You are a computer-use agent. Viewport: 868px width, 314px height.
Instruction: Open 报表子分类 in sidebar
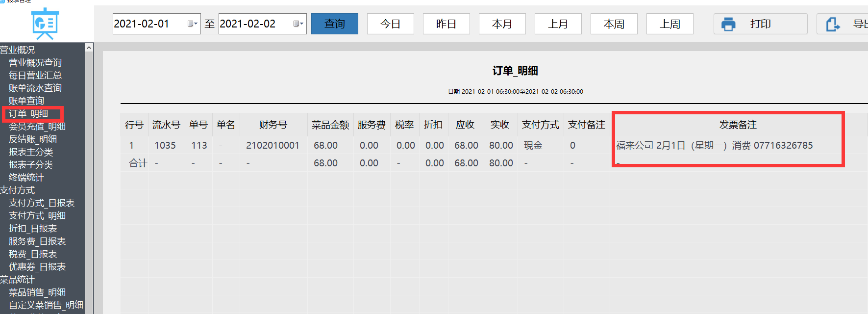coord(31,164)
